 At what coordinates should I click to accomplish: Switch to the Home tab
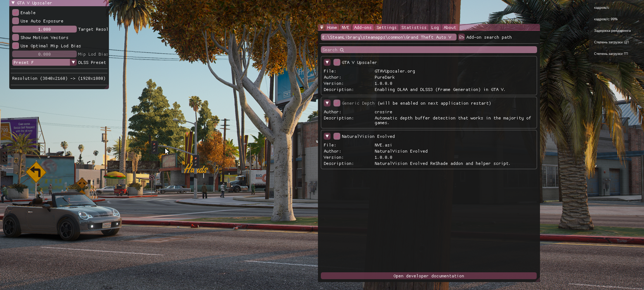pos(332,28)
